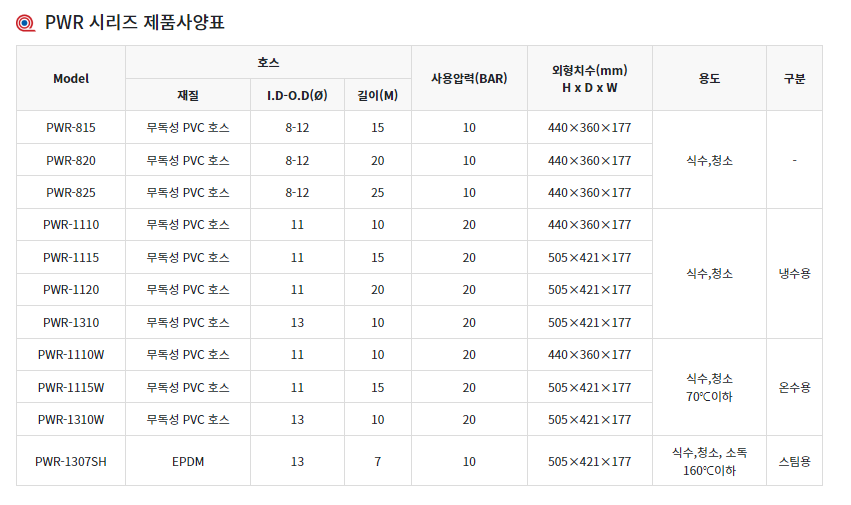Select the 길이(M) column header
Screen dimensions: 851x505
tap(377, 95)
